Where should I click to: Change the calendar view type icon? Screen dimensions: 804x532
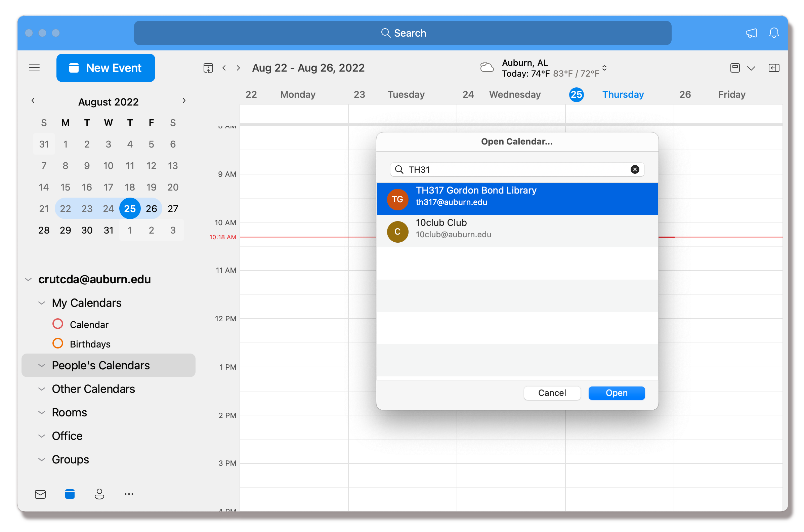735,68
